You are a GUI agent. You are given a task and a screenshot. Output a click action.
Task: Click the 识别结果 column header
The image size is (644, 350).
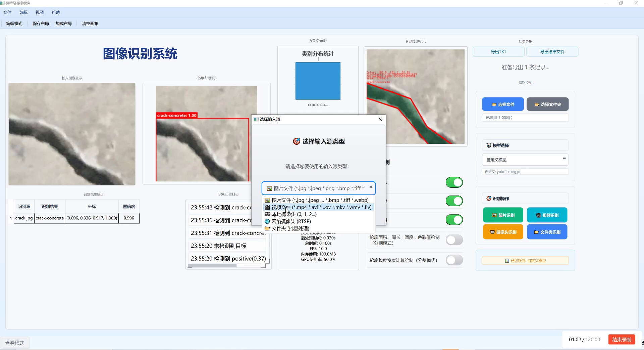pyautogui.click(x=50, y=207)
